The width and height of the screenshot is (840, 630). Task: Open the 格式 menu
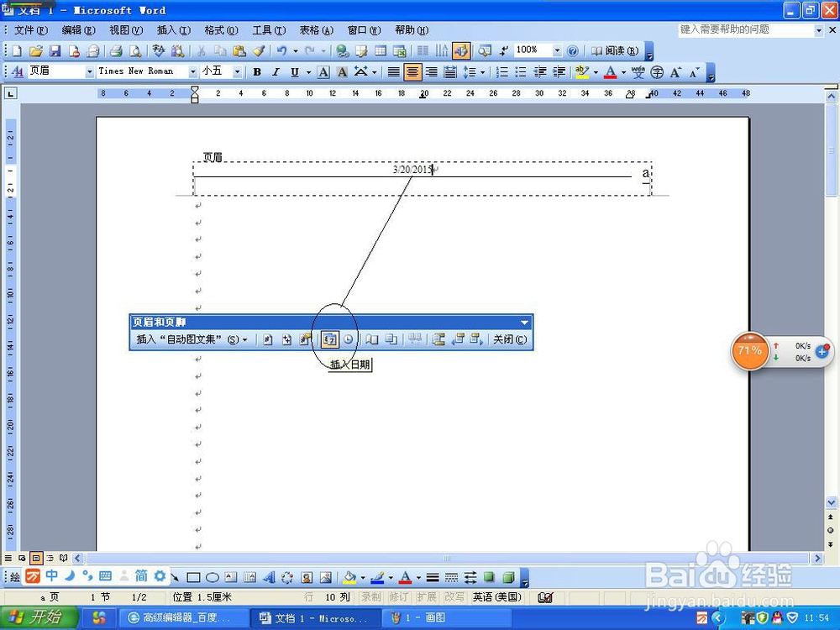(x=221, y=30)
